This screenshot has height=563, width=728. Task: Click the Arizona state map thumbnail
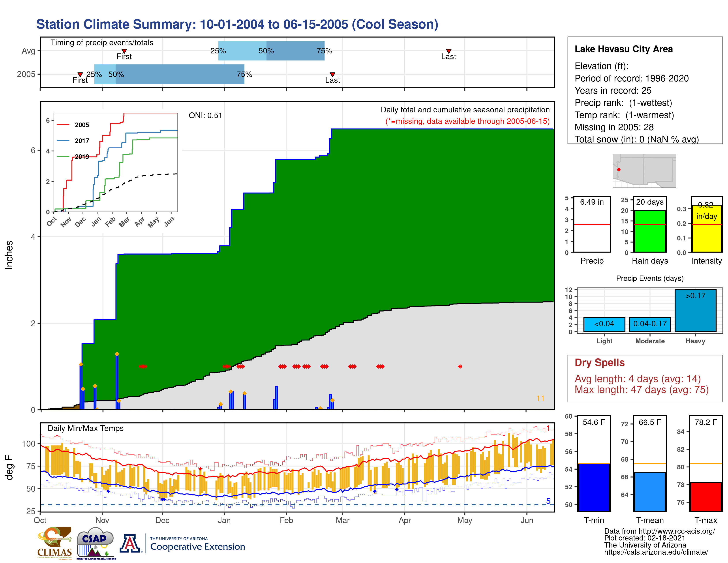click(644, 171)
